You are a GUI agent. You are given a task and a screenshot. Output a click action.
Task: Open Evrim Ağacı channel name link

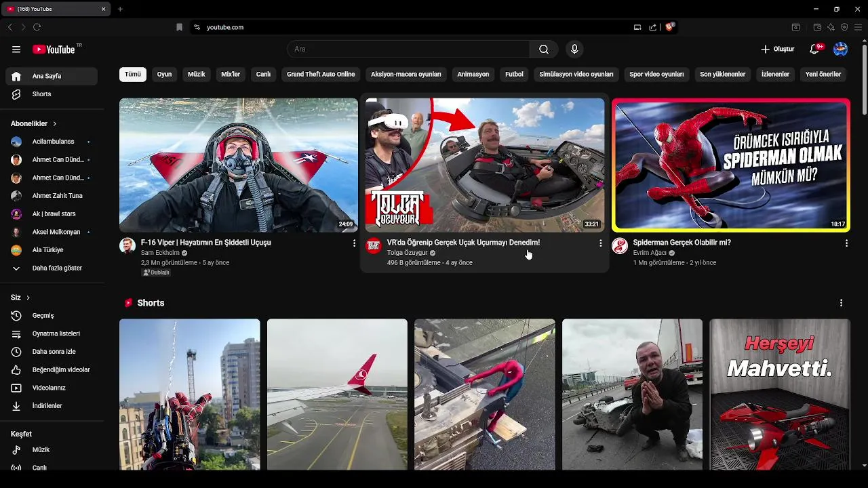(650, 253)
